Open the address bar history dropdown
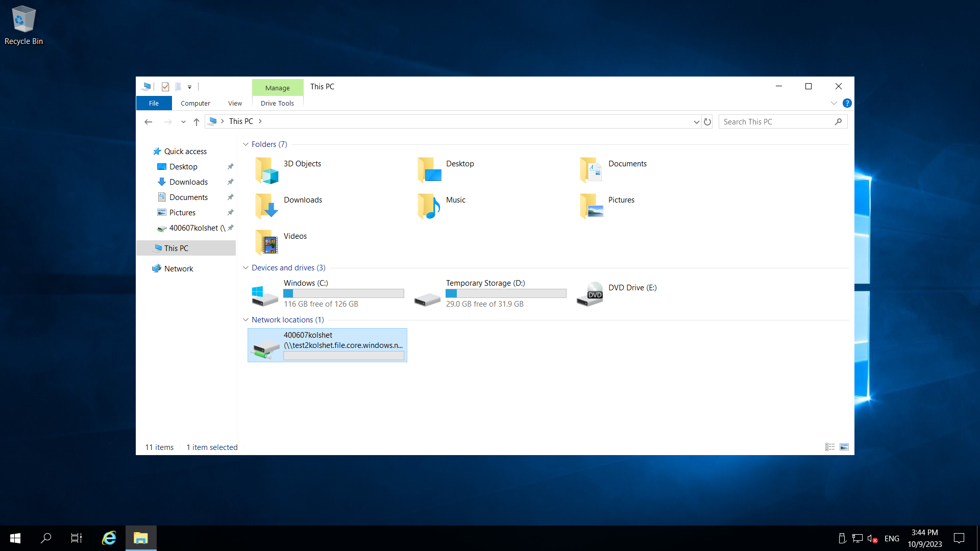 point(696,122)
